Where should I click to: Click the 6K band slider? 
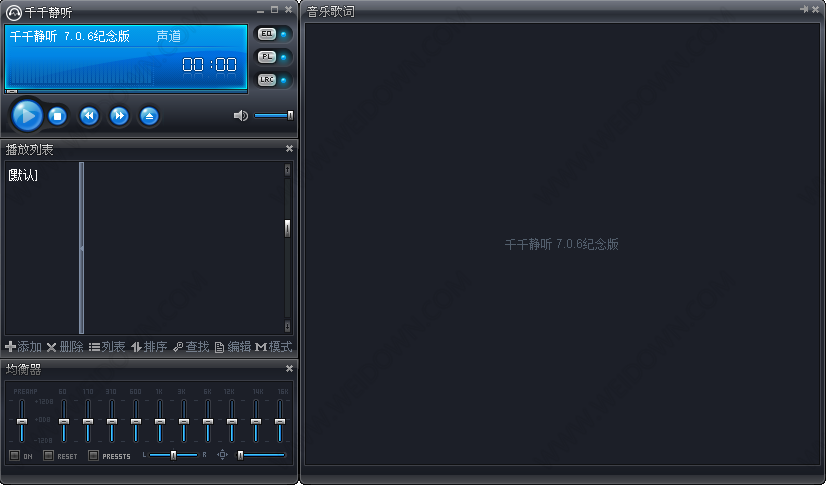pos(208,421)
